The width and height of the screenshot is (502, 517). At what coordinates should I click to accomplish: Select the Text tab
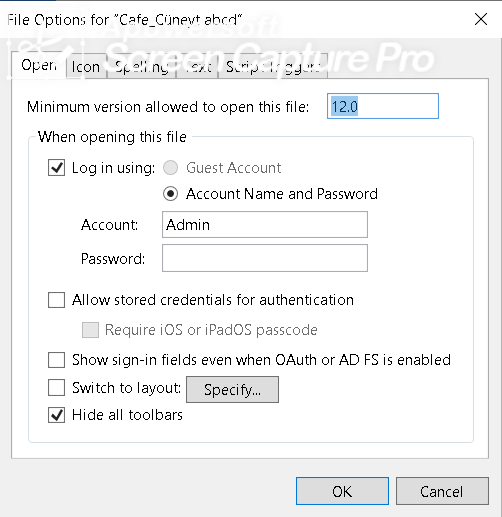pos(197,67)
